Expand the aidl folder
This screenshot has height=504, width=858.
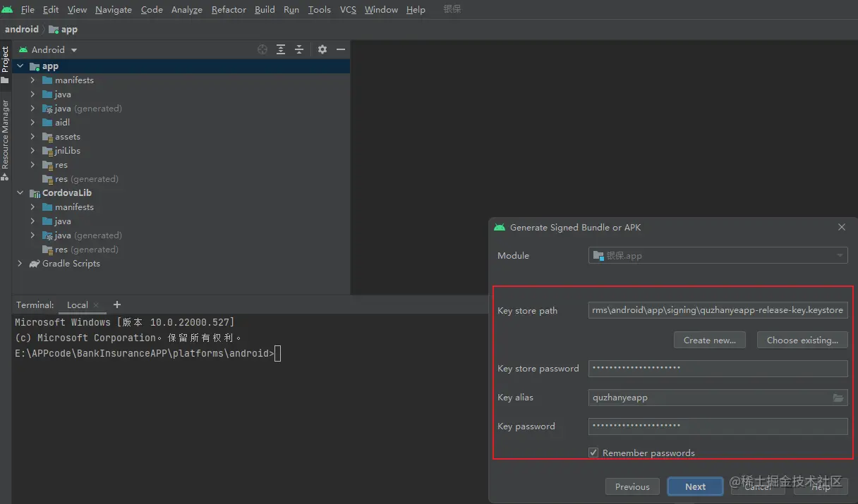click(x=32, y=123)
